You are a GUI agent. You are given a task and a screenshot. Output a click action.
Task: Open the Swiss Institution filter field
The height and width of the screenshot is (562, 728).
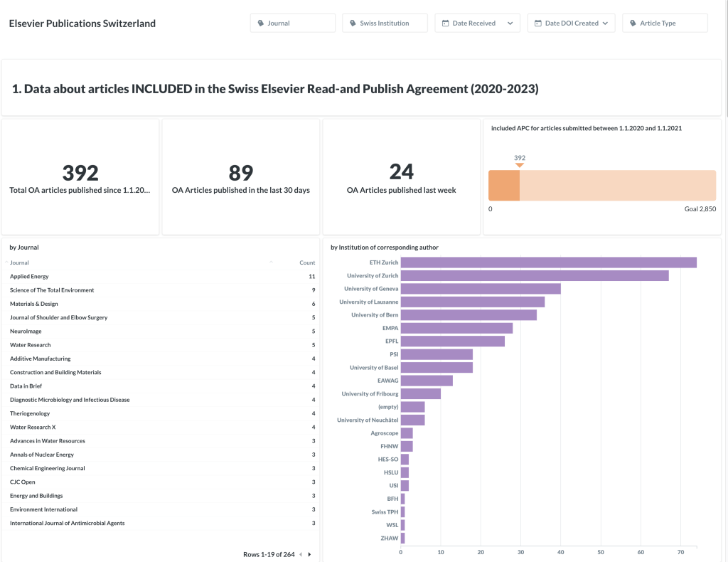click(385, 23)
